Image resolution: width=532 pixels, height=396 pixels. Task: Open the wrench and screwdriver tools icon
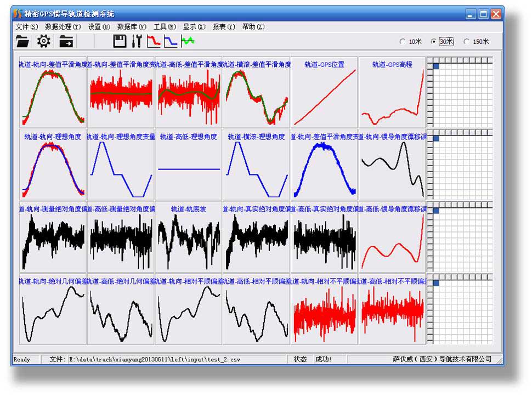(137, 41)
